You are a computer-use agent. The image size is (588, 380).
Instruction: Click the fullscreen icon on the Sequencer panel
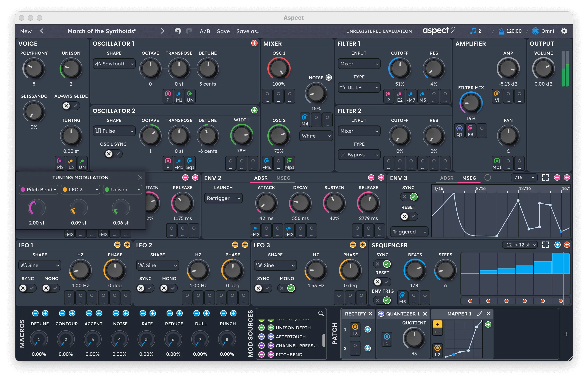[x=546, y=245]
